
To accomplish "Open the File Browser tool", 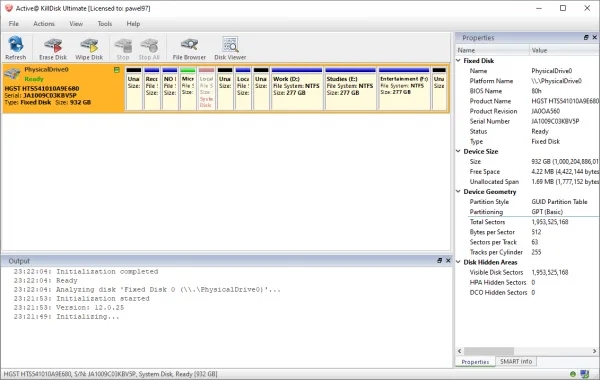I will point(189,48).
